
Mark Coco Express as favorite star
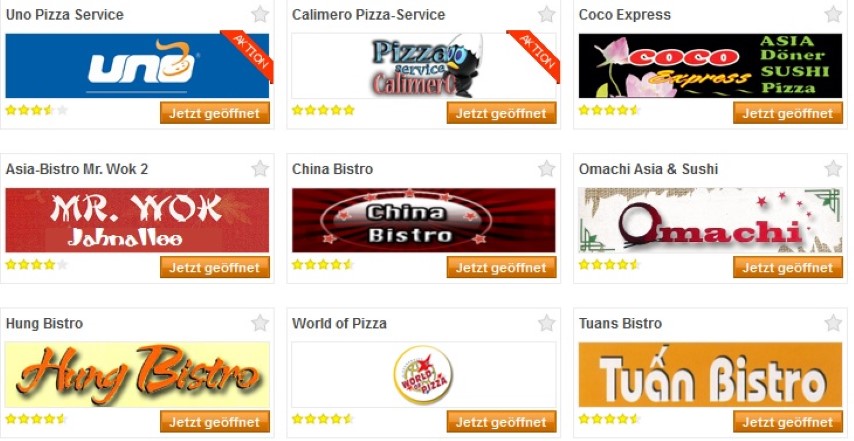point(833,14)
